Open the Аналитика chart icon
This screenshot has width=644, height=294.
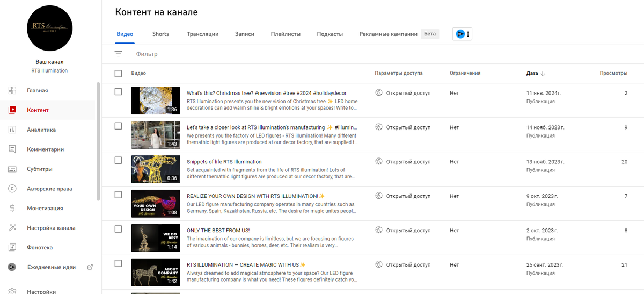tap(12, 130)
